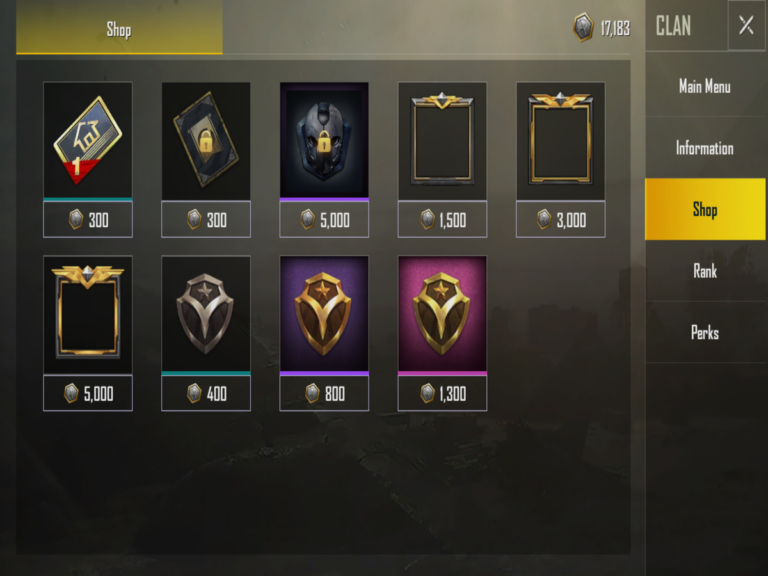Select the clan rename card item icon
The width and height of the screenshot is (768, 576).
pos(88,141)
